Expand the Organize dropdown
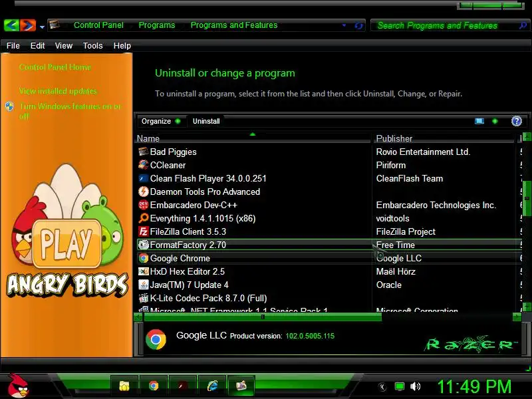This screenshot has width=532, height=399. click(161, 121)
